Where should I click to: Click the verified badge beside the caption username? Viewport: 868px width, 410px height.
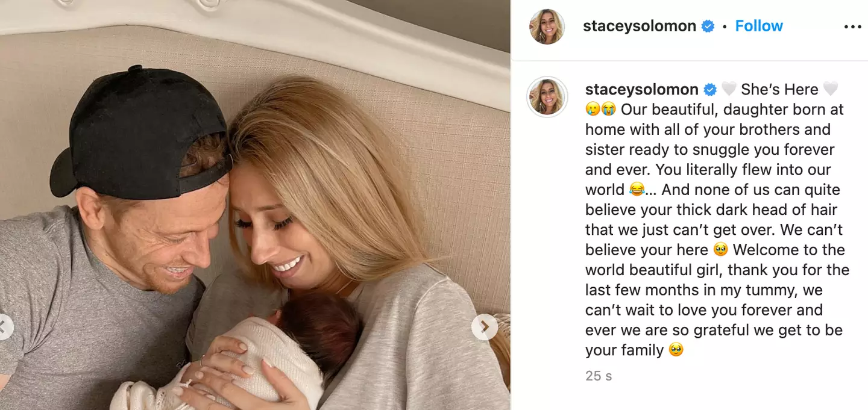[710, 90]
